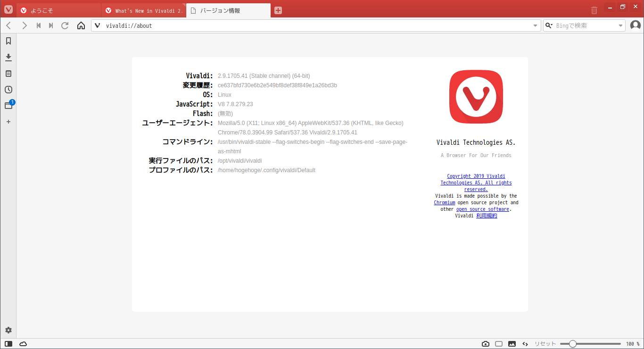Open the 利用規約 link
Screen dimensions: 644x349
point(487,216)
